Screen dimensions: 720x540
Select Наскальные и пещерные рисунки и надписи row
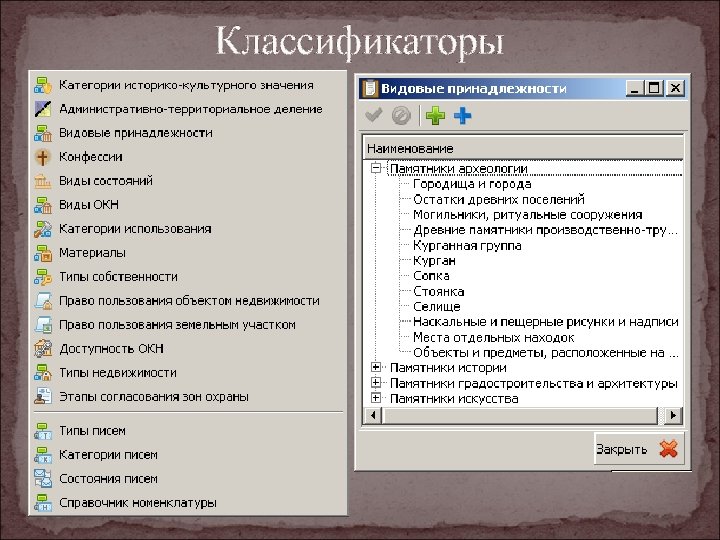coord(546,322)
